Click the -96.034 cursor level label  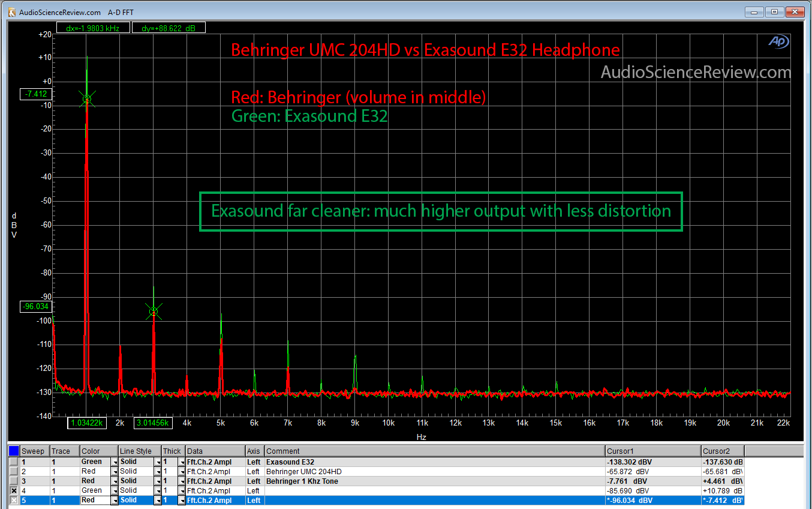[x=37, y=306]
